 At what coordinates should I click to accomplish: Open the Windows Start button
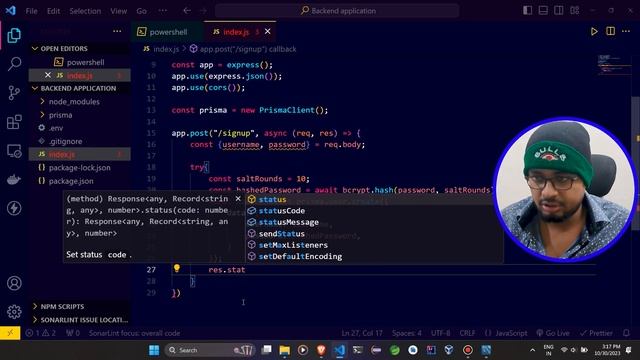[154, 350]
